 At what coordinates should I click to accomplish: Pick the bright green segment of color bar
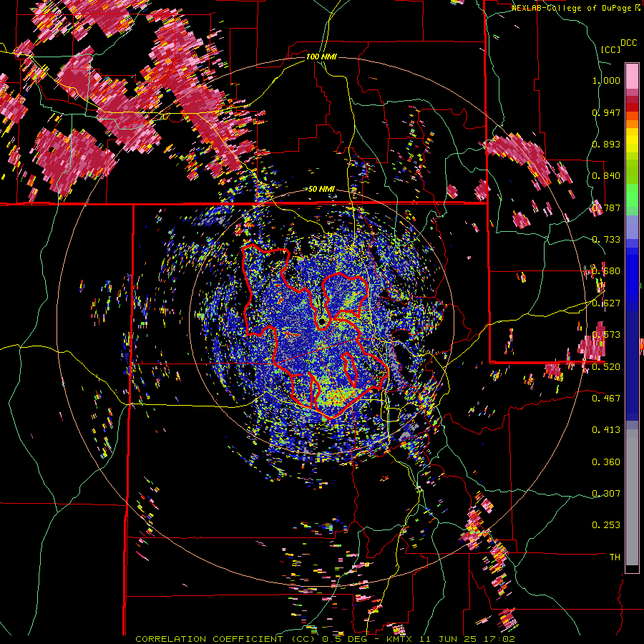pos(632,195)
